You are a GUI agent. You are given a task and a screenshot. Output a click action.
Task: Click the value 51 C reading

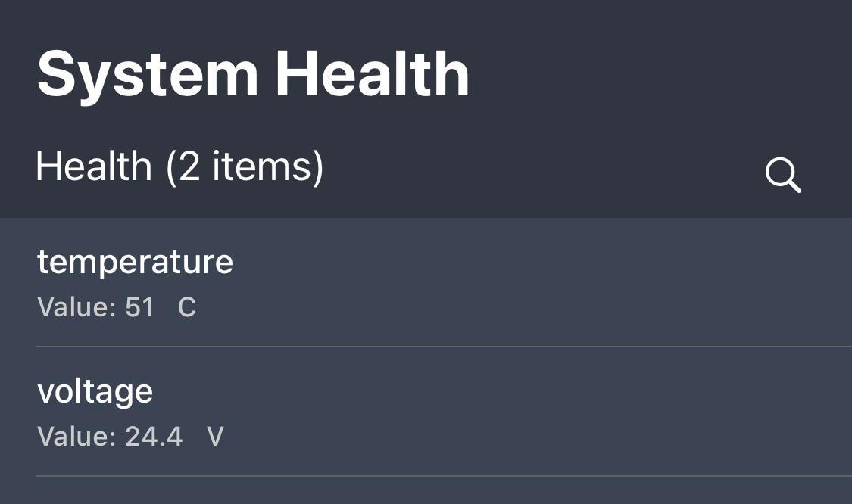115,307
